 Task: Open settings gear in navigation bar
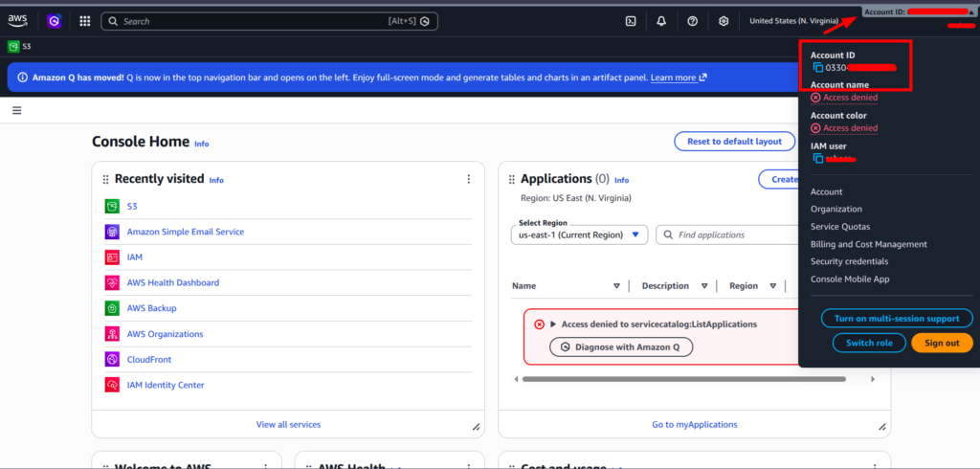(724, 21)
